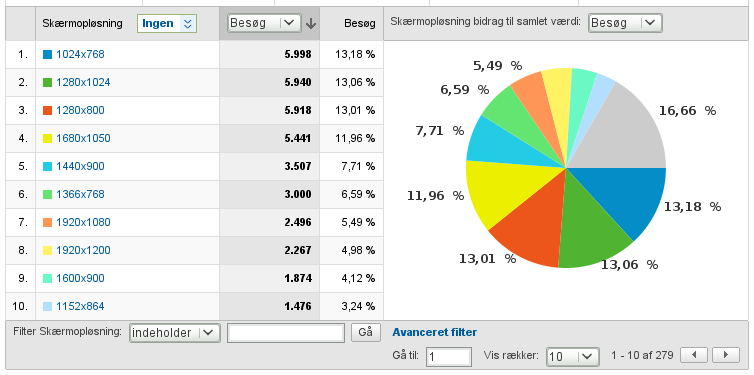754x375 pixels.
Task: Click the green 1280x1024 legend square
Action: click(47, 83)
